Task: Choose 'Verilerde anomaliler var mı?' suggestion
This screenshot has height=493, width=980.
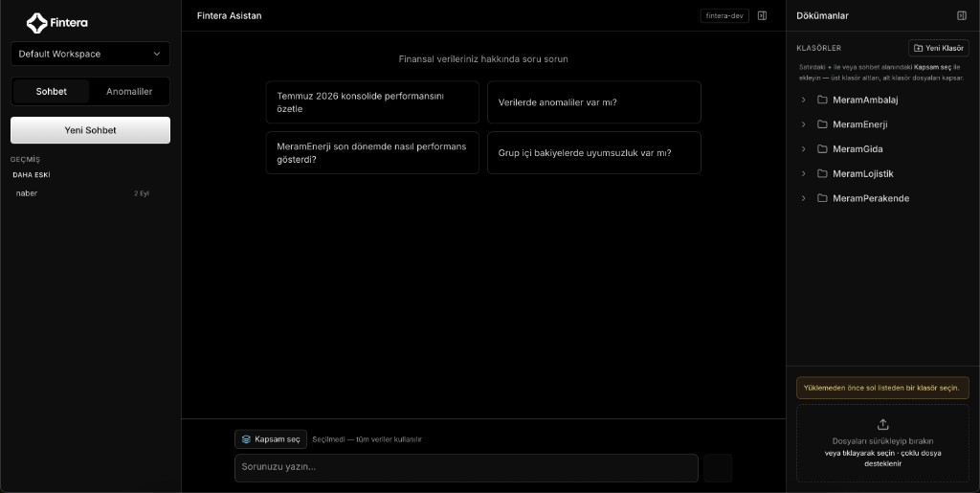Action: [593, 101]
